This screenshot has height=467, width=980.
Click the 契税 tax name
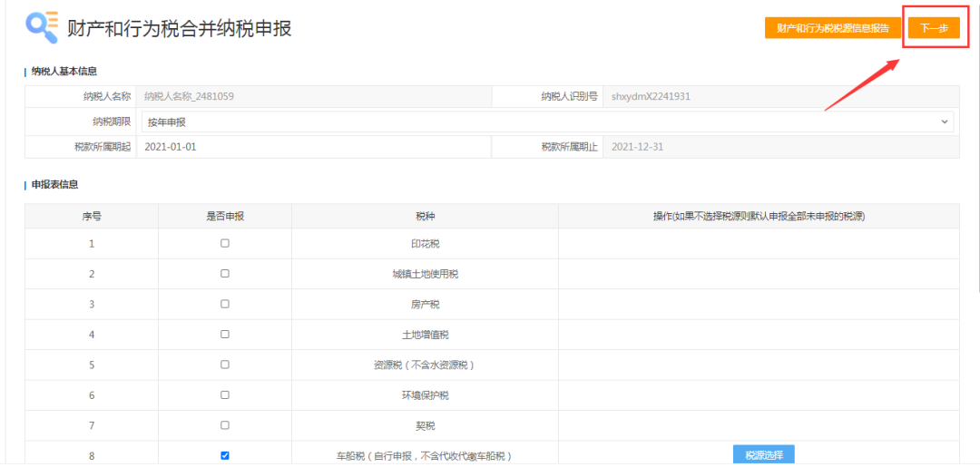pos(425,426)
